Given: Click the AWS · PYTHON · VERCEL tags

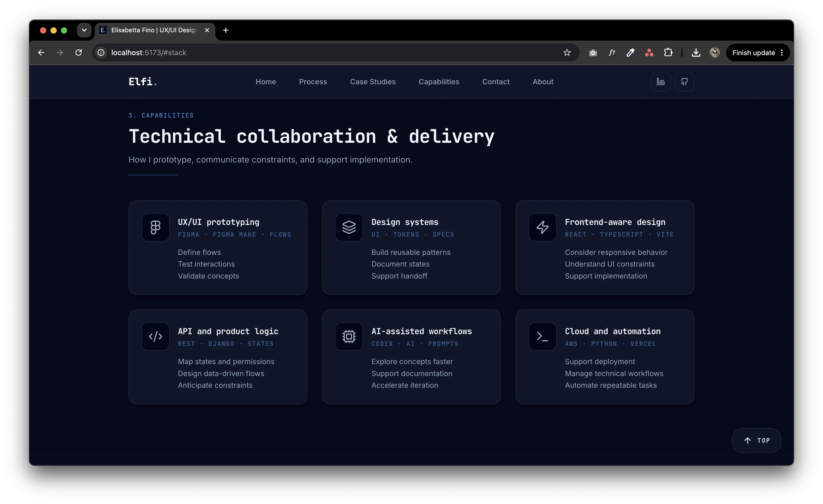Looking at the screenshot, I should pyautogui.click(x=610, y=344).
